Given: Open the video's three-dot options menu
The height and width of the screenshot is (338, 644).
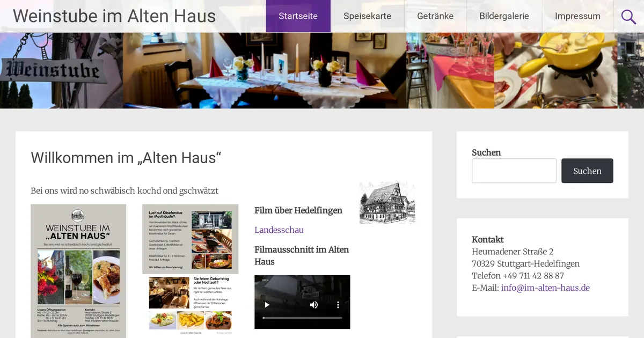Looking at the screenshot, I should tap(338, 305).
